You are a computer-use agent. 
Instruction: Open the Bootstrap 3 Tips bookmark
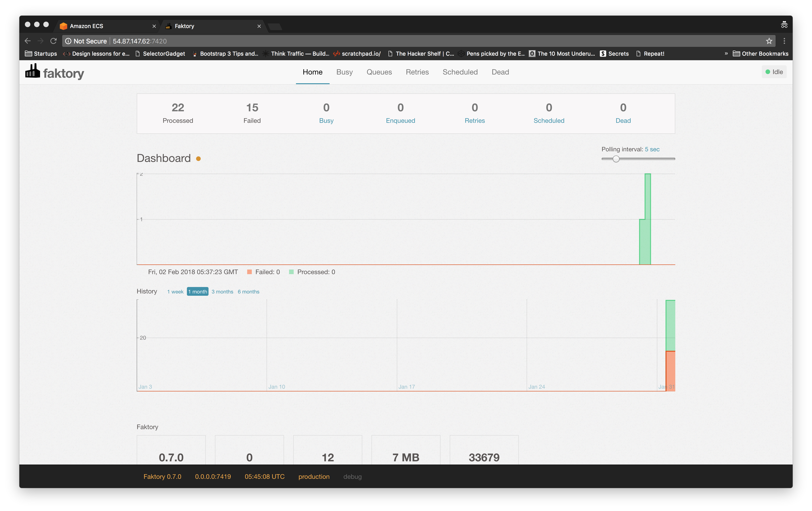(x=225, y=54)
